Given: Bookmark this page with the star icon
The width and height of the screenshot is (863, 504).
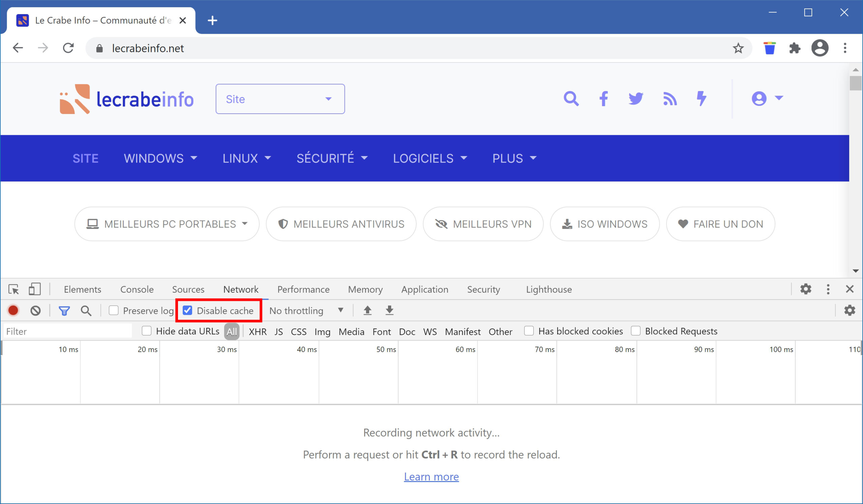Looking at the screenshot, I should click(x=738, y=48).
